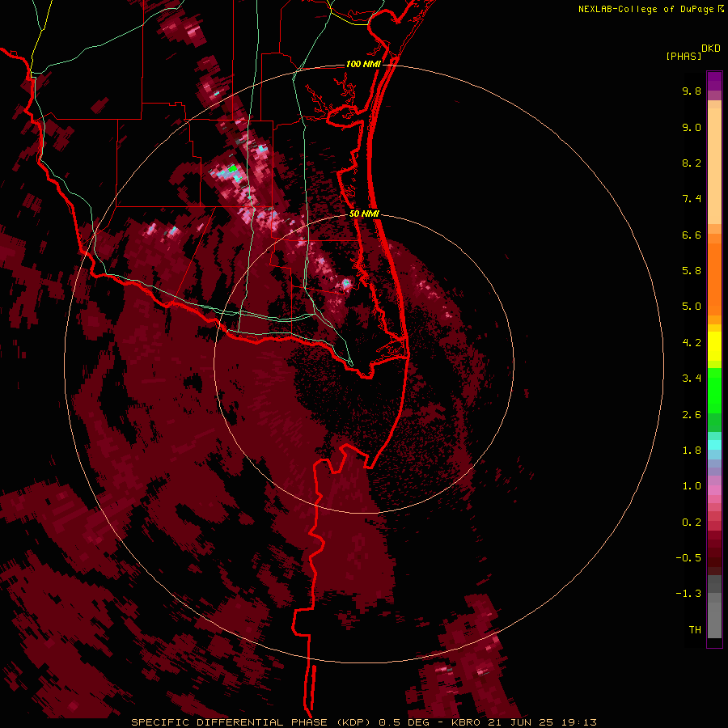Click the 7.4 color scale value

(x=692, y=199)
